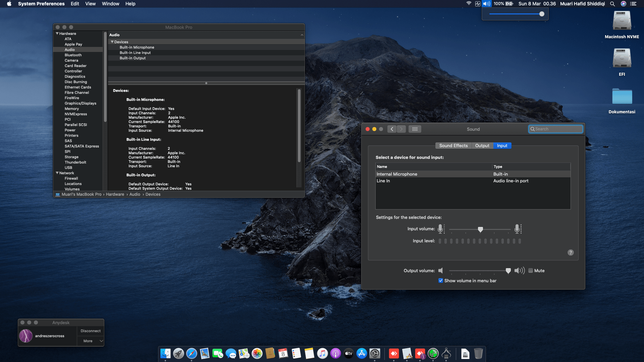The width and height of the screenshot is (644, 362).
Task: Click the Disconnect button in AnyDesk
Action: (90, 331)
